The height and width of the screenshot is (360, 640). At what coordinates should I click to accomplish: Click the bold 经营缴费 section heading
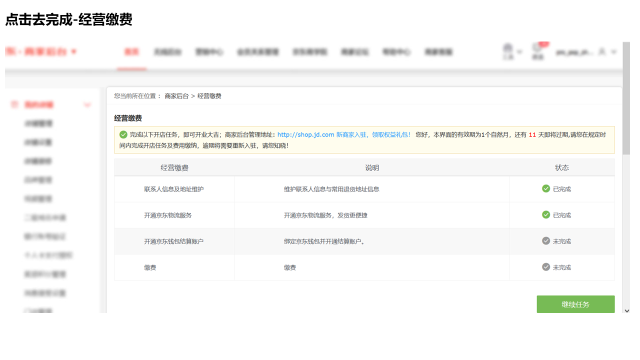point(128,118)
